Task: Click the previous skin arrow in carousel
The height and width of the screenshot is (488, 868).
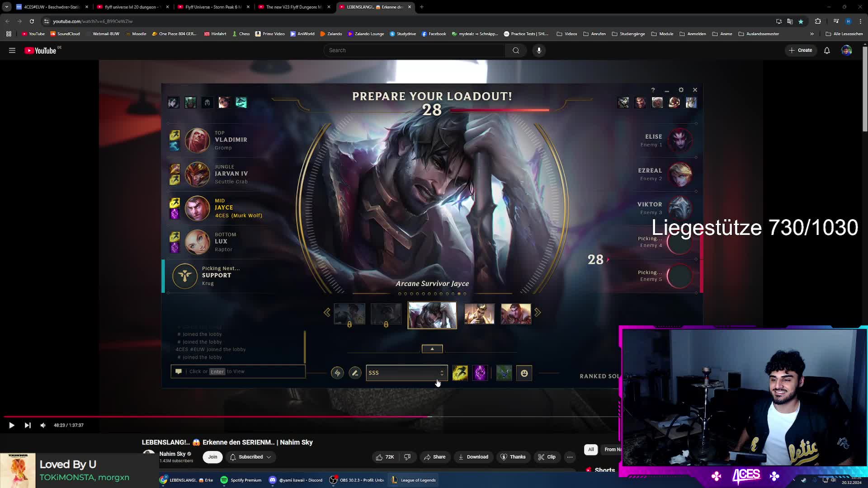Action: tap(327, 313)
